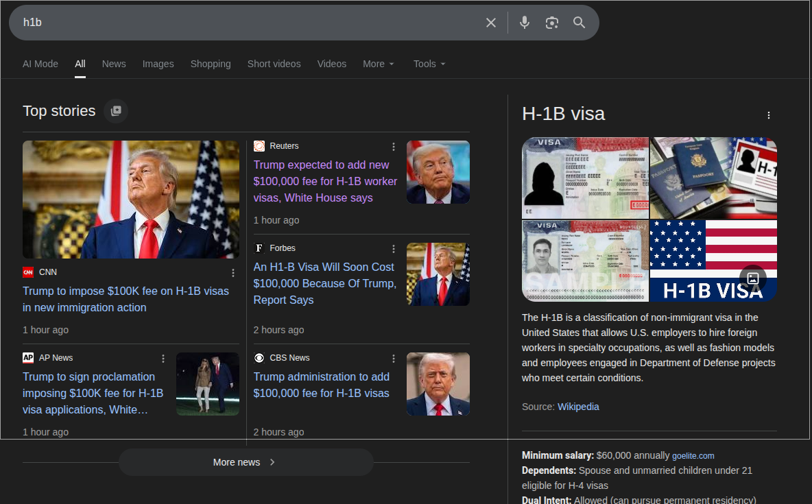The height and width of the screenshot is (504, 812).
Task: Click the H-1B visa panel title
Action: pos(564,113)
